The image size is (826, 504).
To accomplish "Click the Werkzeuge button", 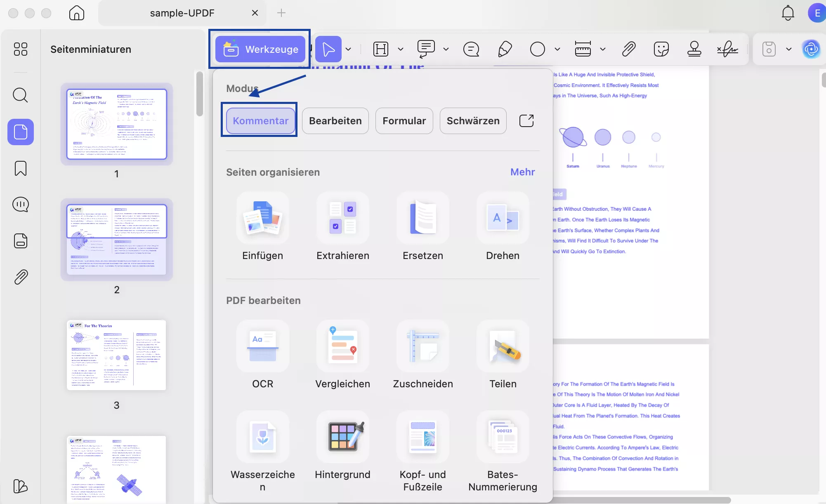I will click(260, 49).
